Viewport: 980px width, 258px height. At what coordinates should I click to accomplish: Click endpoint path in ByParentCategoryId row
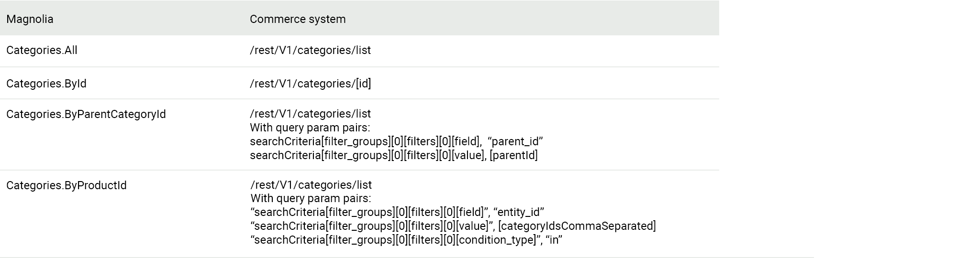pos(310,114)
